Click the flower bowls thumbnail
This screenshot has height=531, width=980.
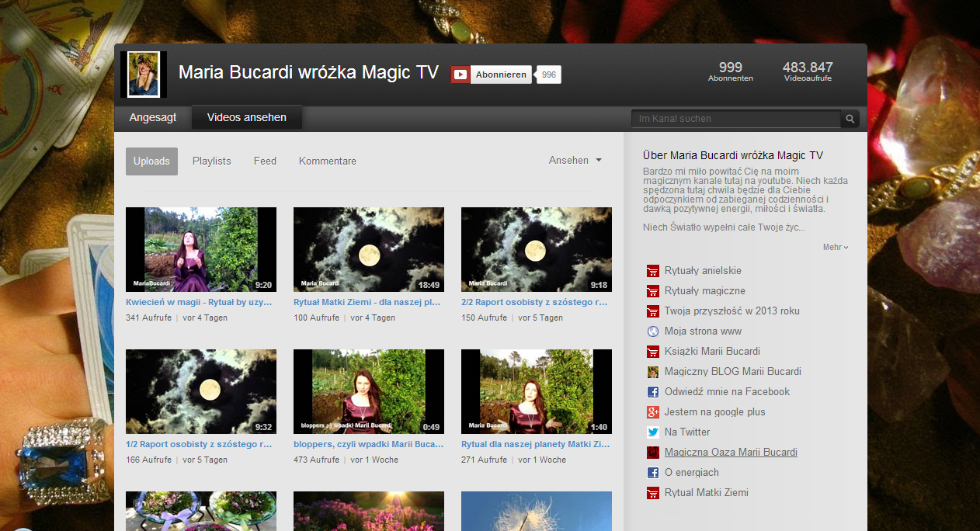201,511
